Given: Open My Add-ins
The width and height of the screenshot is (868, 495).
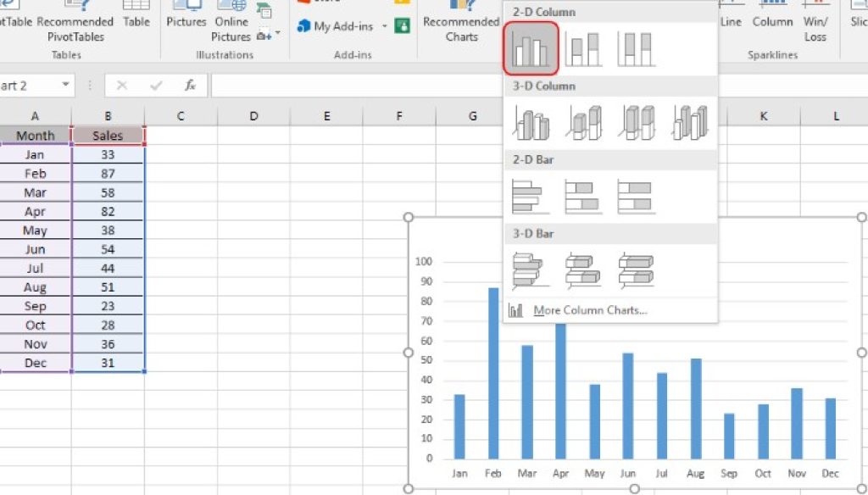Looking at the screenshot, I should [338, 26].
